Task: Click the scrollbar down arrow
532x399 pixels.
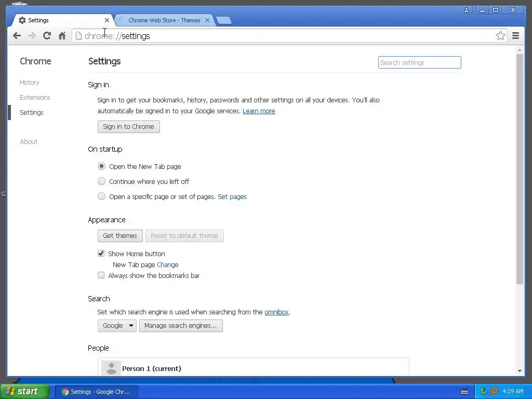Action: [520, 371]
